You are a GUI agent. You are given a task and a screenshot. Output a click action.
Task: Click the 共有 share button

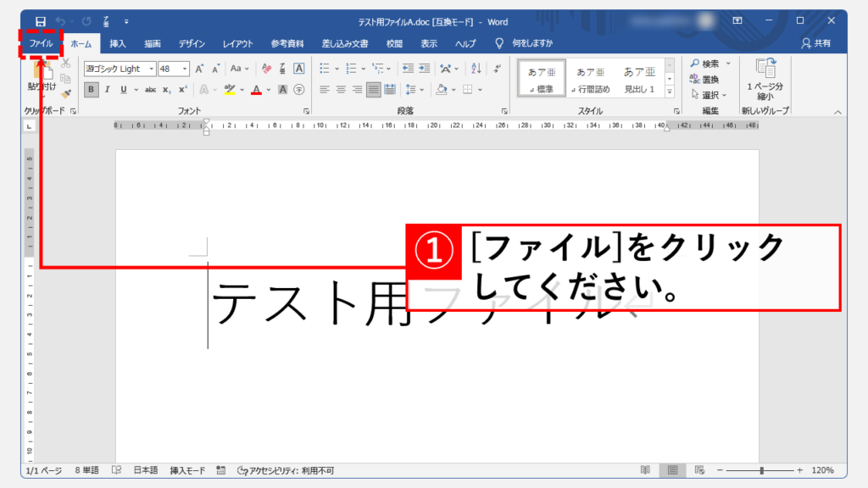[817, 43]
